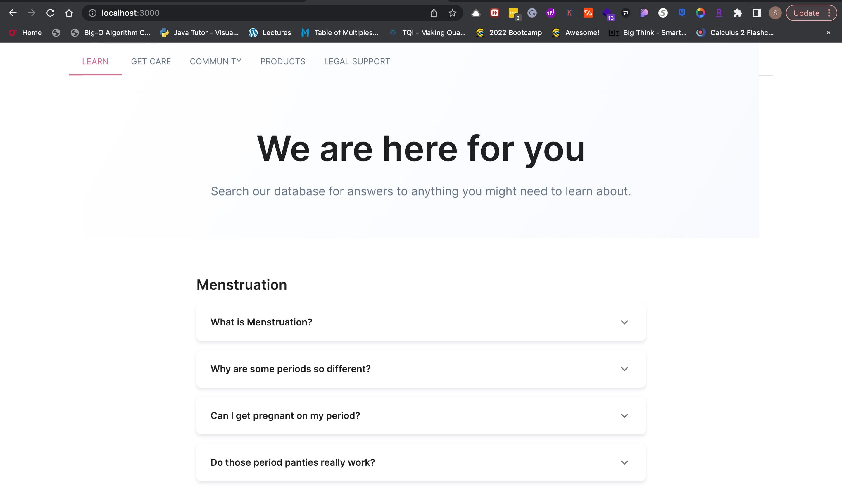This screenshot has height=504, width=842.
Task: Click the browser home icon
Action: click(69, 13)
